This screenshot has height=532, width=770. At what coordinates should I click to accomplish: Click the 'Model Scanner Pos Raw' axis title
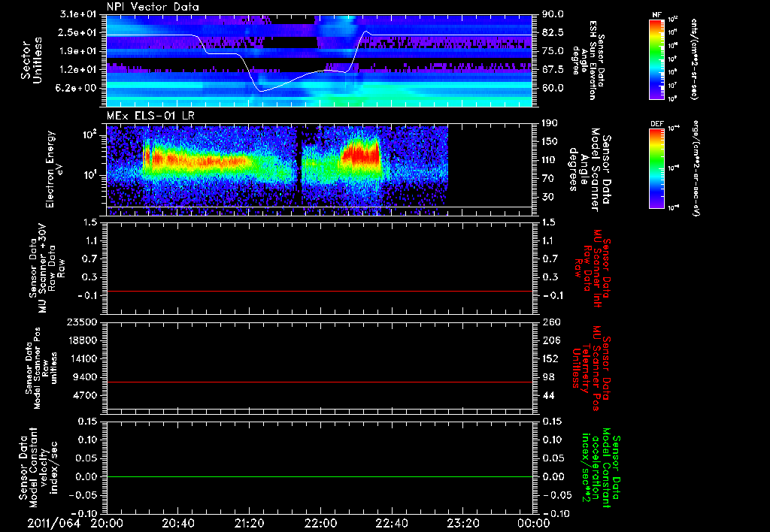(42, 368)
